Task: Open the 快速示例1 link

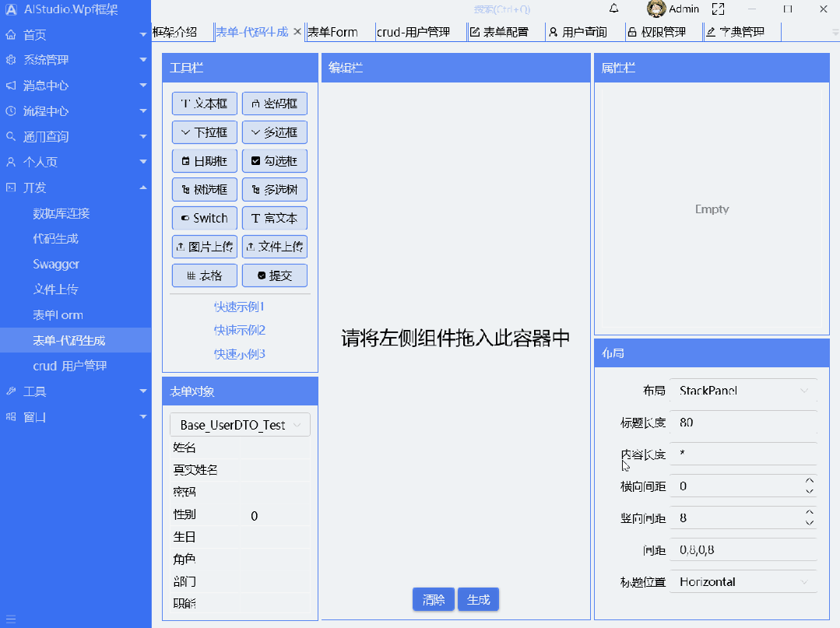Action: tap(240, 307)
